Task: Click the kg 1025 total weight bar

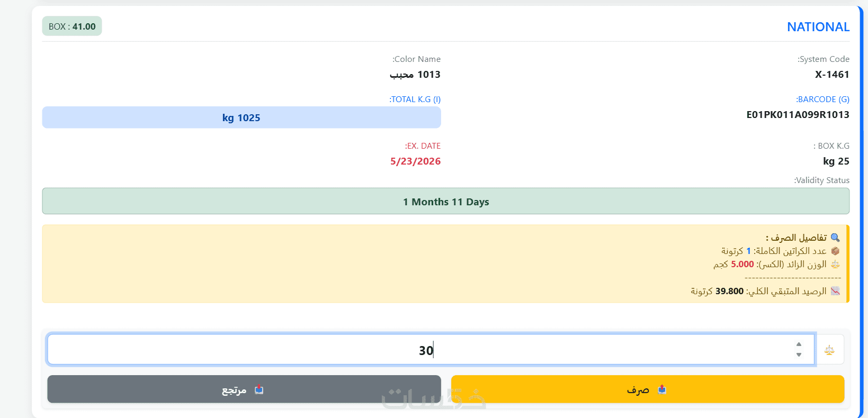Action: 241,117
